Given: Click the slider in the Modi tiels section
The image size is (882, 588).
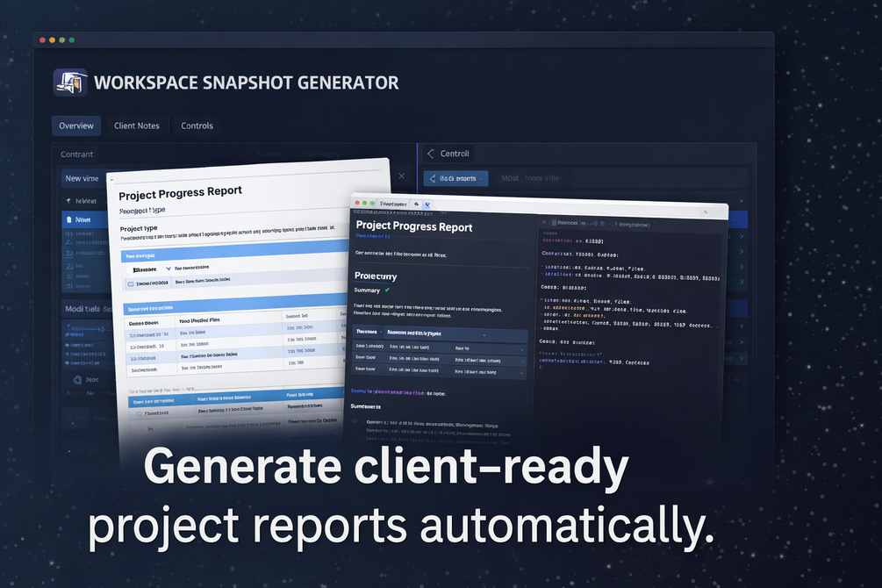Looking at the screenshot, I should coord(85,328).
